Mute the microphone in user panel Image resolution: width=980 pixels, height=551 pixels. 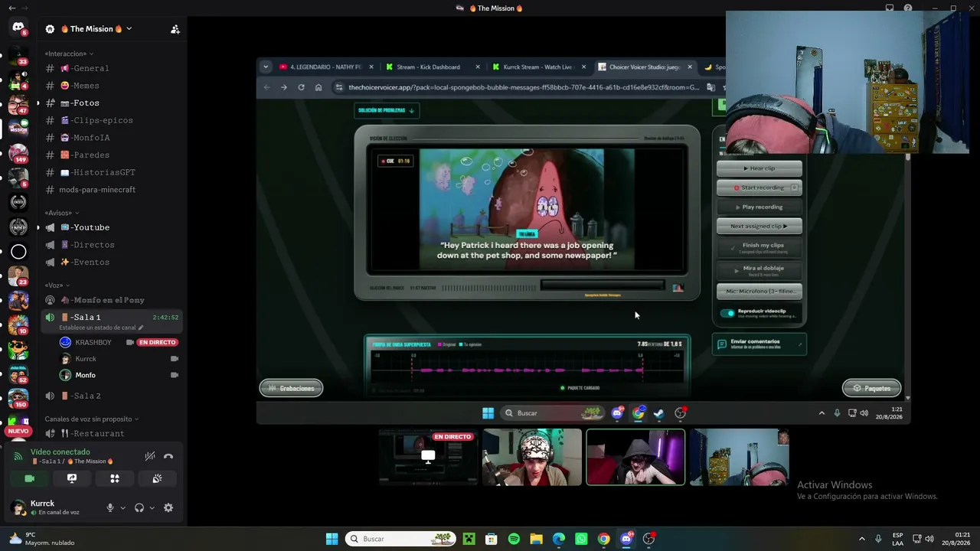coord(110,507)
